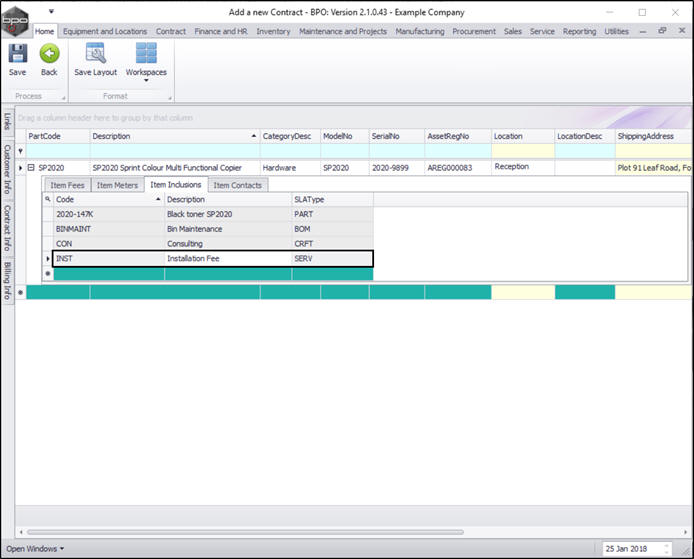This screenshot has width=694, height=559.
Task: Open the Manufacturing ribbon tab
Action: (x=420, y=31)
